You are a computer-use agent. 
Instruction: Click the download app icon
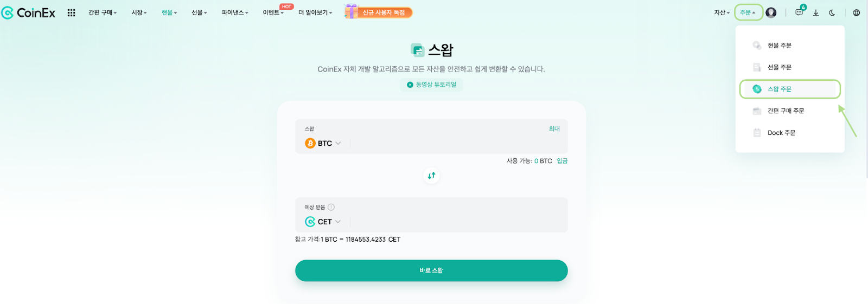click(x=815, y=12)
